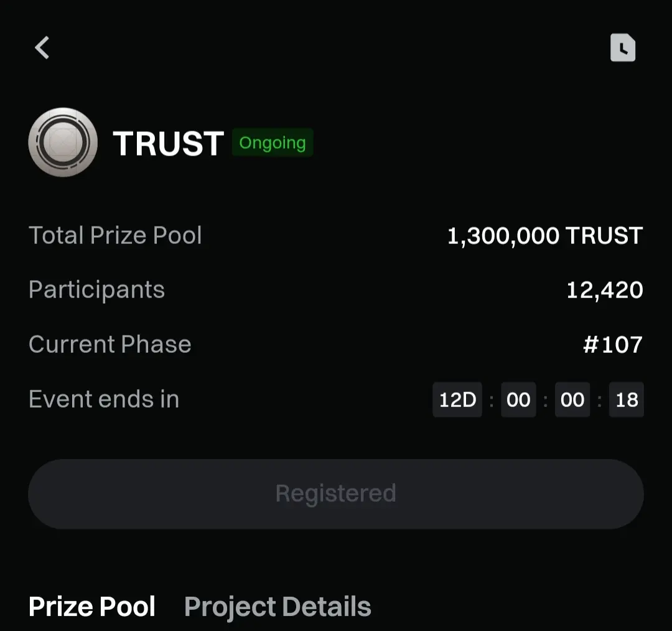Screen dimensions: 672x631
Task: Tap the hours countdown box showing 00
Action: [518, 400]
